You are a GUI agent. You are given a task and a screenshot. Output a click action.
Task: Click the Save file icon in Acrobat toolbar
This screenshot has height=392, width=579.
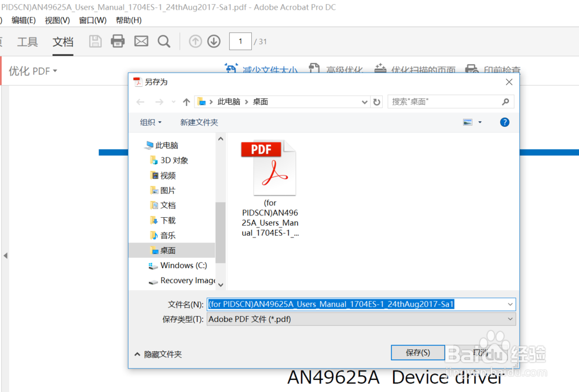tap(95, 41)
